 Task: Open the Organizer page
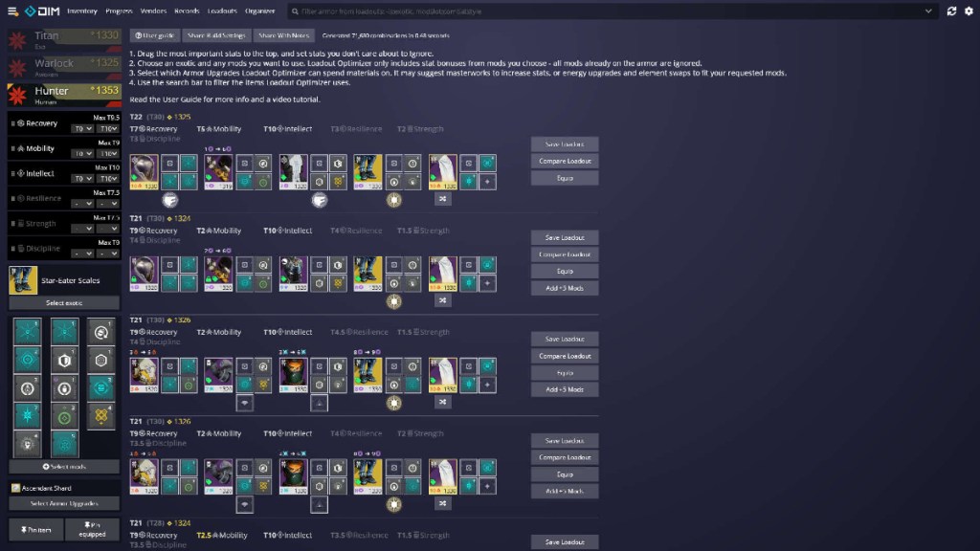(259, 11)
